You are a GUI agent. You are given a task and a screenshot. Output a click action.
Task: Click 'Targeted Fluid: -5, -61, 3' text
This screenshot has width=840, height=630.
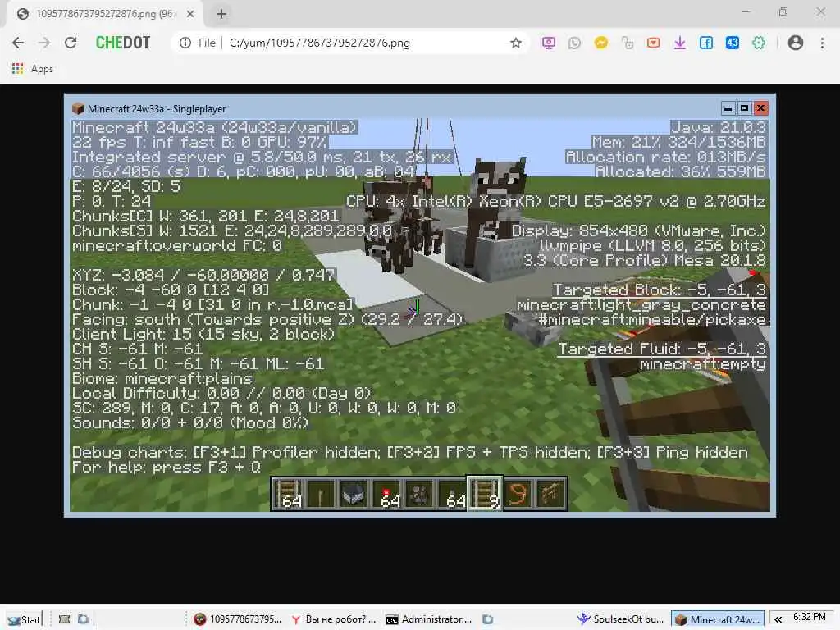pyautogui.click(x=662, y=349)
